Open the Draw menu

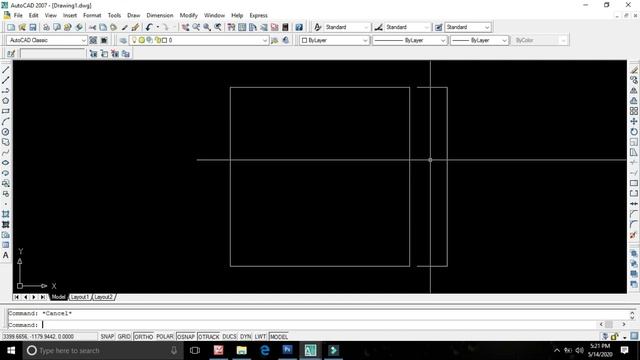pos(133,15)
